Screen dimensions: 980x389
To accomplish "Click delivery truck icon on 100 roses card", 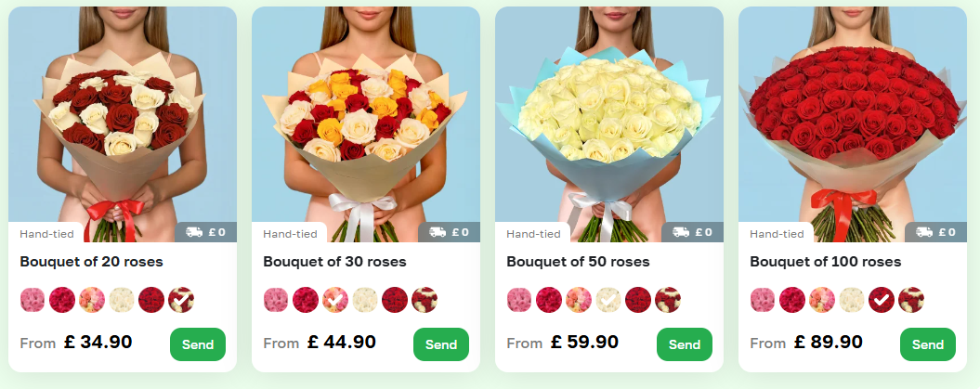I will (x=924, y=232).
